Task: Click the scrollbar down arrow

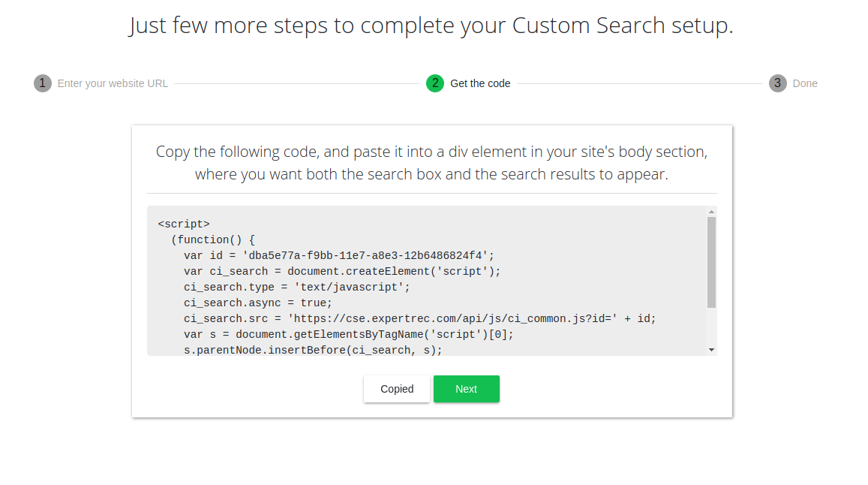Action: pos(710,348)
